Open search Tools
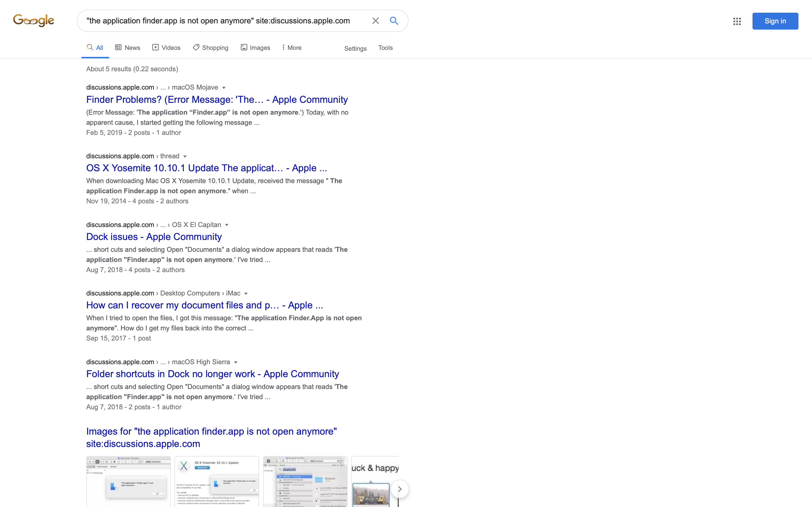The height and width of the screenshot is (507, 812). (385, 48)
